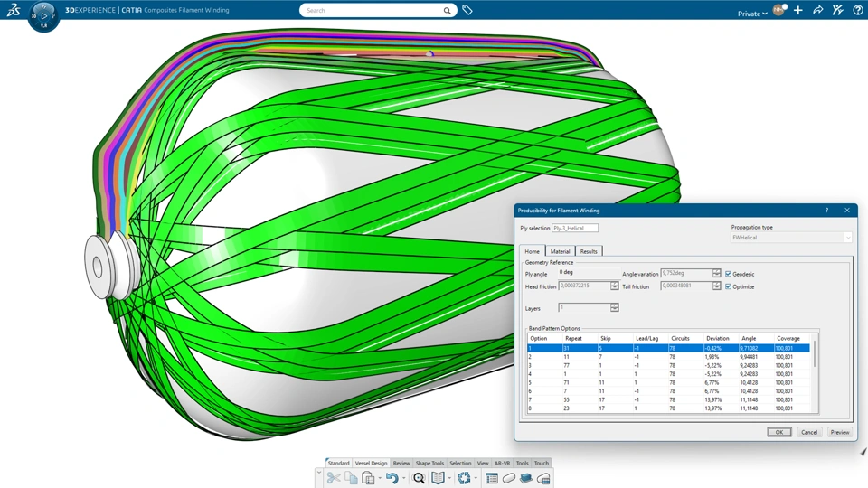Expand the book icon dropdown arrow
The width and height of the screenshot is (868, 488).
pos(449,479)
